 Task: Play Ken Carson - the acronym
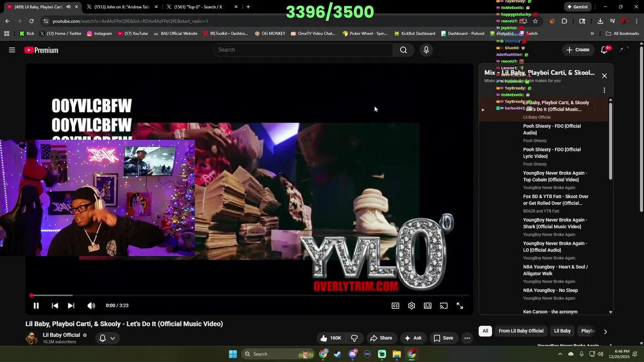(550, 312)
